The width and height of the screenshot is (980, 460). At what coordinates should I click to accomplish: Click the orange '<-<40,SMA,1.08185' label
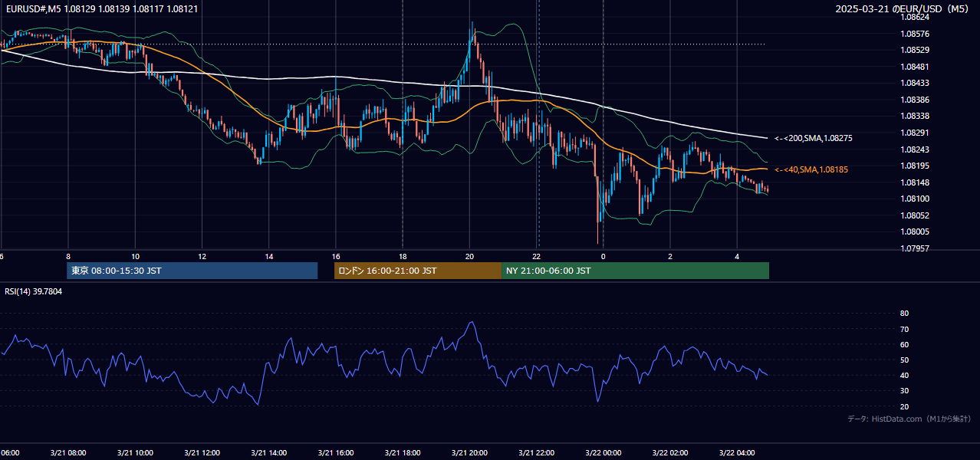811,169
